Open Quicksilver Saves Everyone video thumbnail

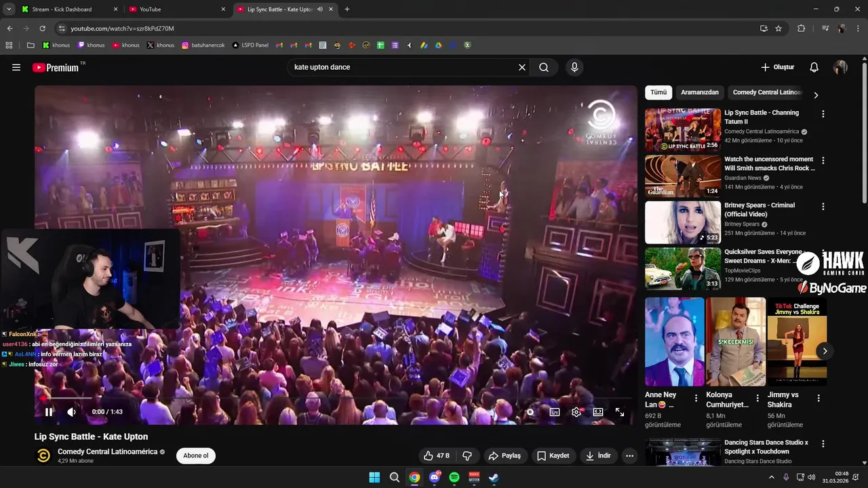click(x=683, y=268)
